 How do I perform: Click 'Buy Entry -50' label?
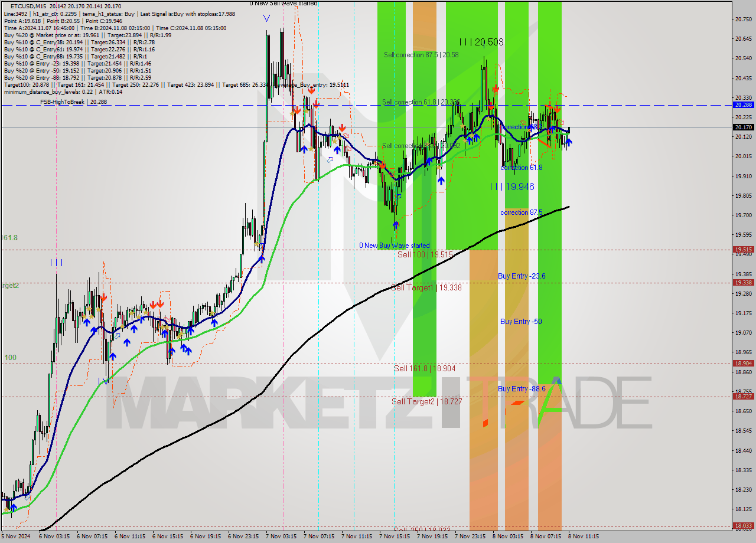(x=521, y=322)
